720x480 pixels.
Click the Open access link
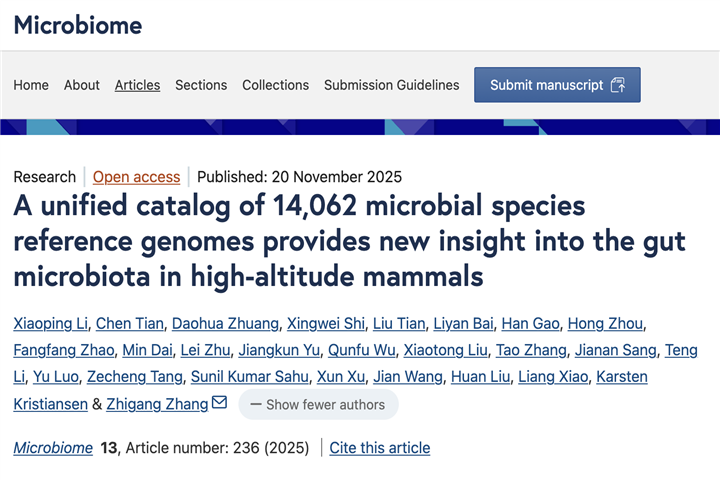tap(137, 177)
